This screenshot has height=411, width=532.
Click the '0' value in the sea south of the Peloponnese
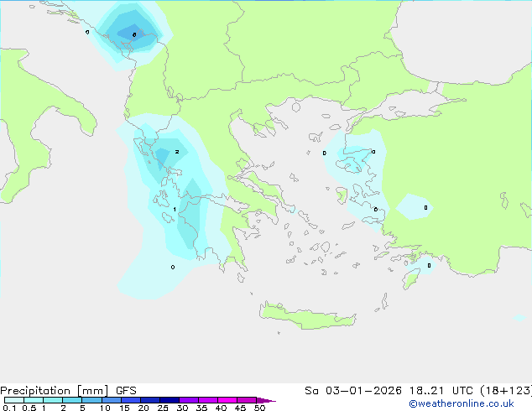click(x=173, y=268)
